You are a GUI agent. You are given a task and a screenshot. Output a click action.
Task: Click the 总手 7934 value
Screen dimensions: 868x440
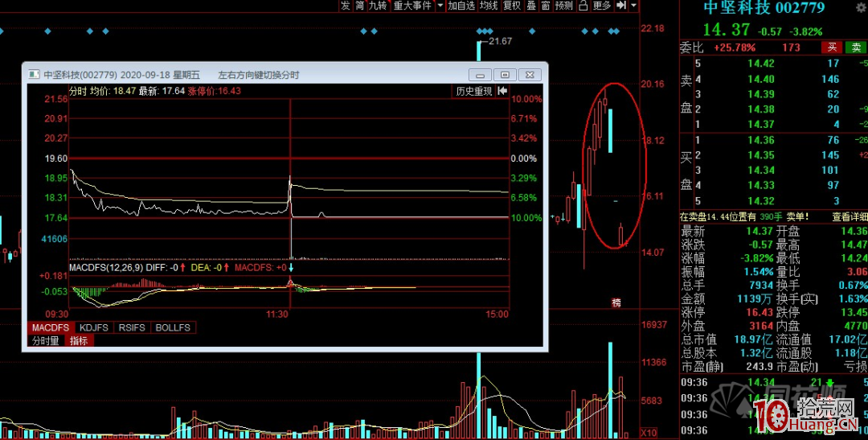pyautogui.click(x=761, y=285)
